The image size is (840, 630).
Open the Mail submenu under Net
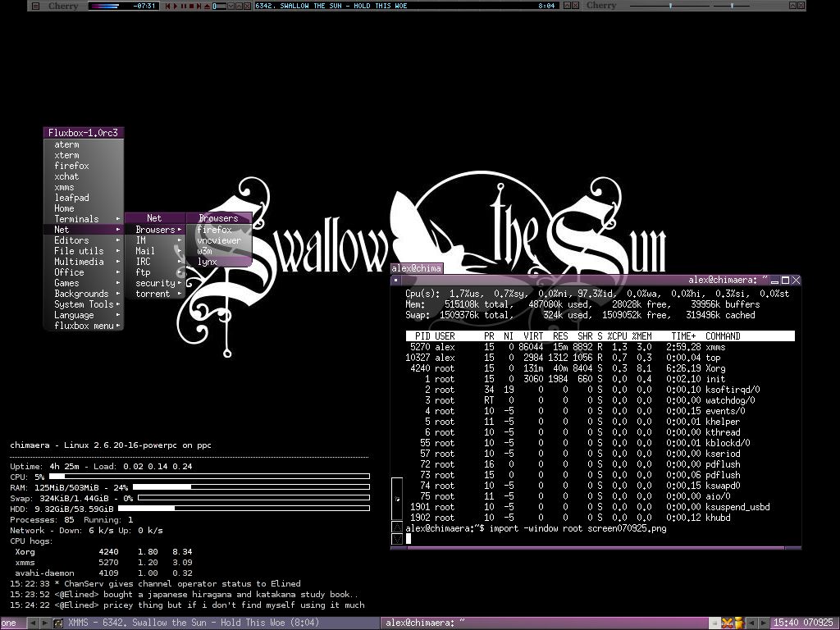click(155, 251)
